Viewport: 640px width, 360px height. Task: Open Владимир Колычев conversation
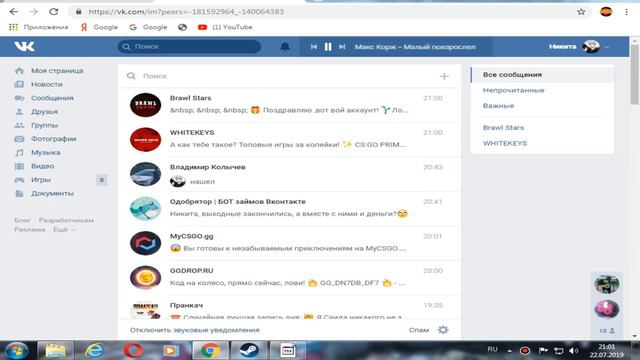point(289,174)
